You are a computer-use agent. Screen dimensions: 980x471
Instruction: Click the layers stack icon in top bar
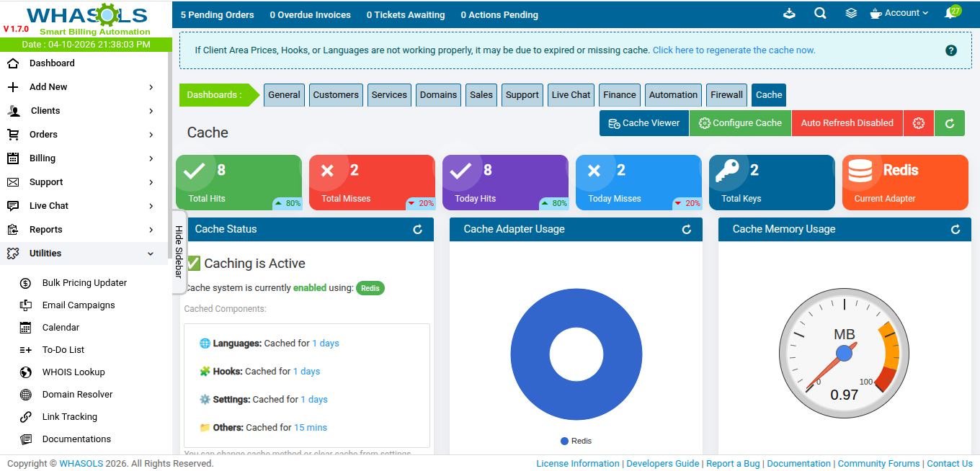click(851, 14)
